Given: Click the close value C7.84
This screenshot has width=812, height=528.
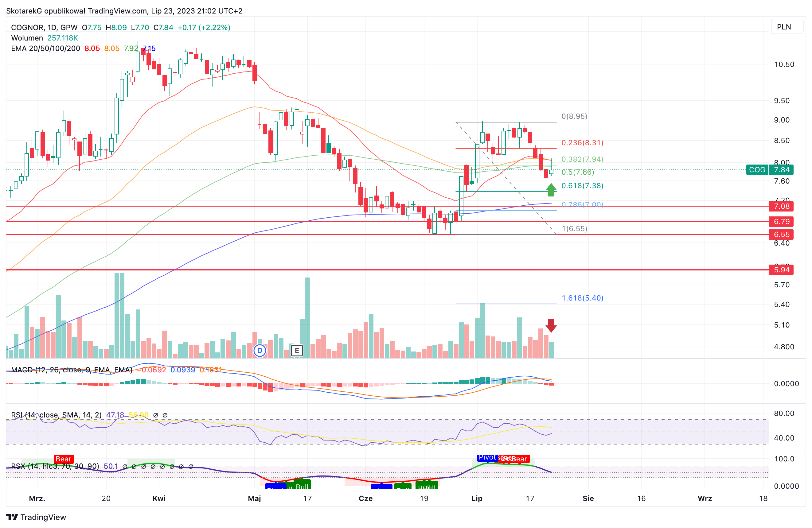Looking at the screenshot, I should [163, 27].
